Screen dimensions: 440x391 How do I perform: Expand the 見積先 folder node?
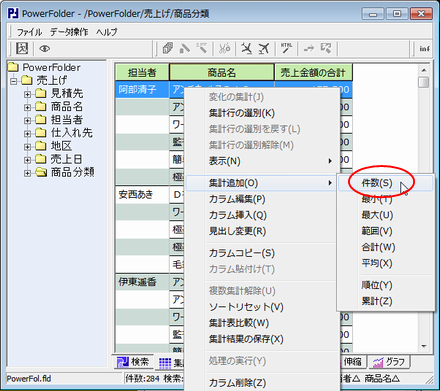pyautogui.click(x=27, y=94)
